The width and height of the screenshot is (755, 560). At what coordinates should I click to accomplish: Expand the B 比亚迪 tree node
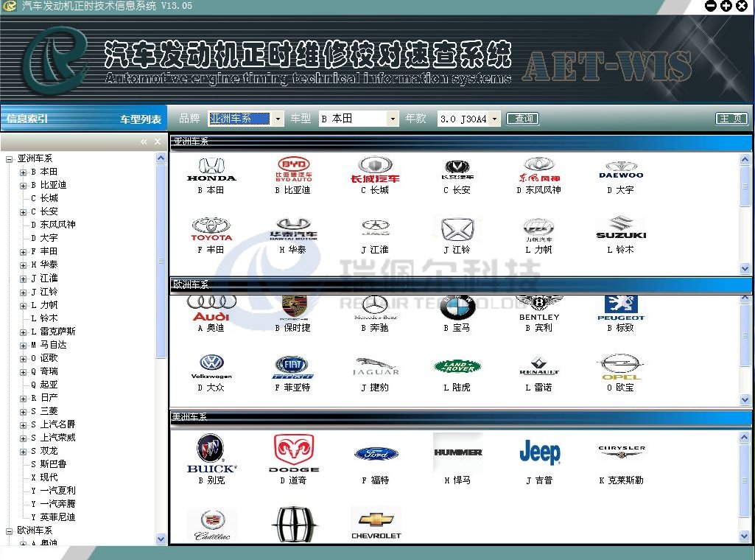(x=23, y=185)
